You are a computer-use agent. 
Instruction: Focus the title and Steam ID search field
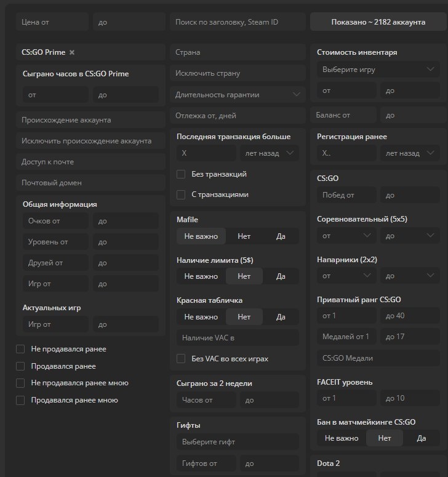click(238, 22)
